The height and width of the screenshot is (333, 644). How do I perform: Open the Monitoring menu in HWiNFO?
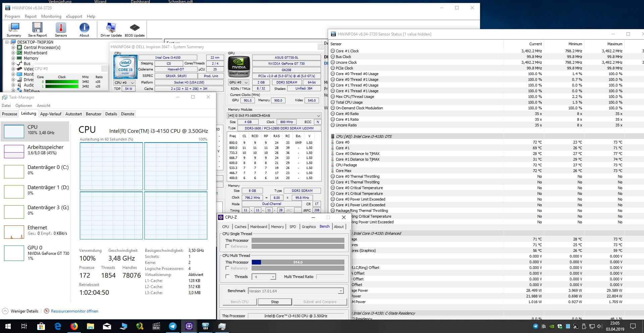coord(51,16)
